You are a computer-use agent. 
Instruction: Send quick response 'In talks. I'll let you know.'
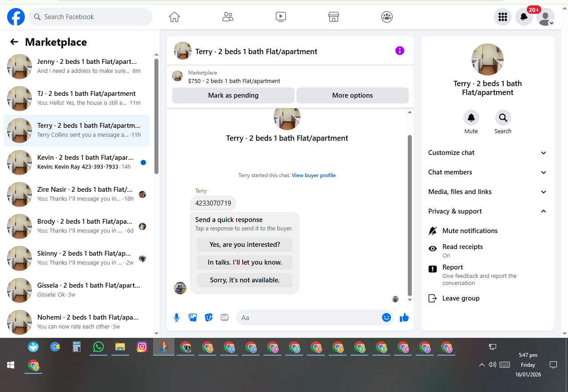[x=245, y=262]
